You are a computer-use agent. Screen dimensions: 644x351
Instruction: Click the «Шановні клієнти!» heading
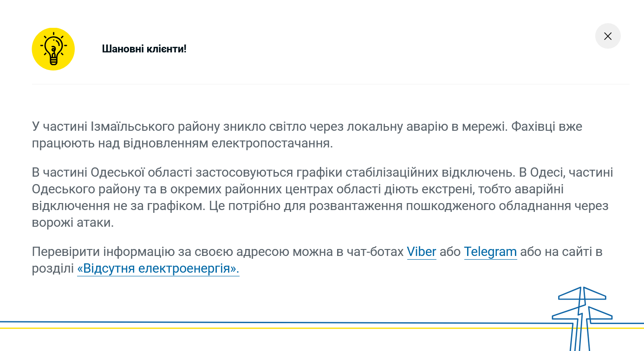pyautogui.click(x=144, y=49)
